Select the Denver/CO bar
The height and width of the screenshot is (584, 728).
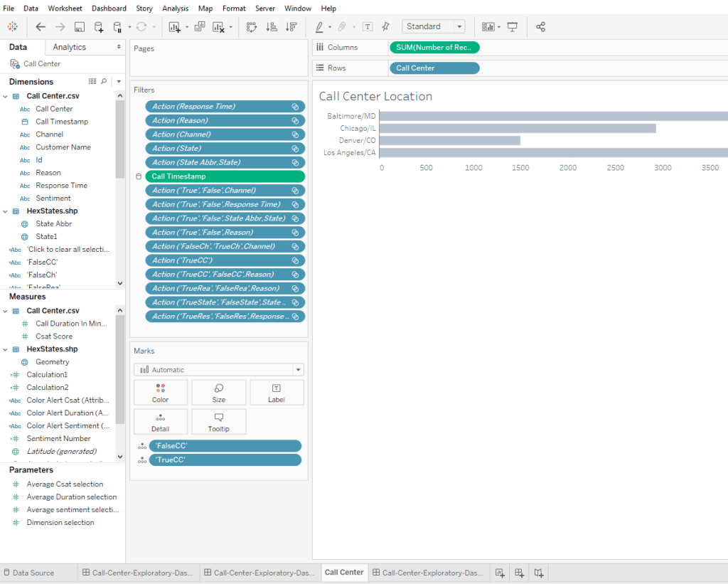[x=451, y=140]
